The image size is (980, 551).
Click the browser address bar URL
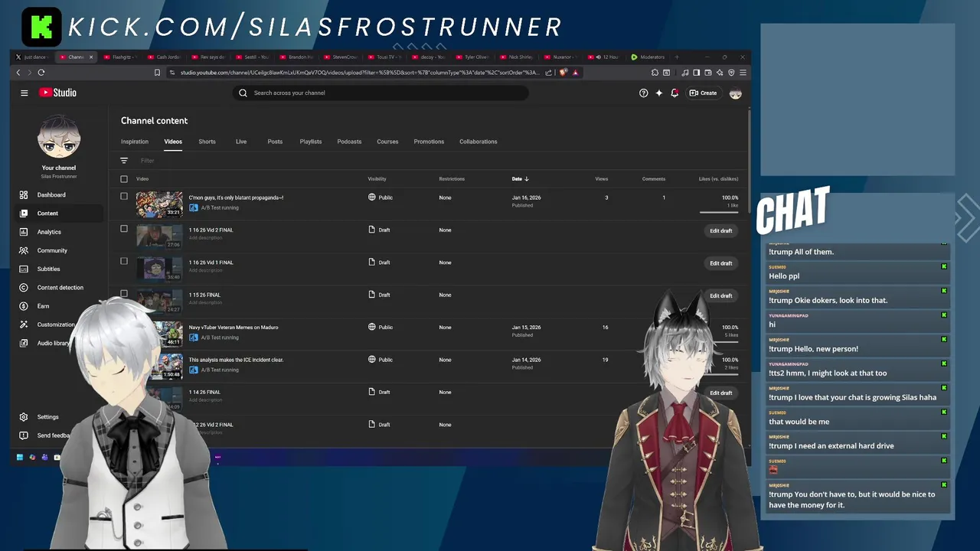(360, 73)
